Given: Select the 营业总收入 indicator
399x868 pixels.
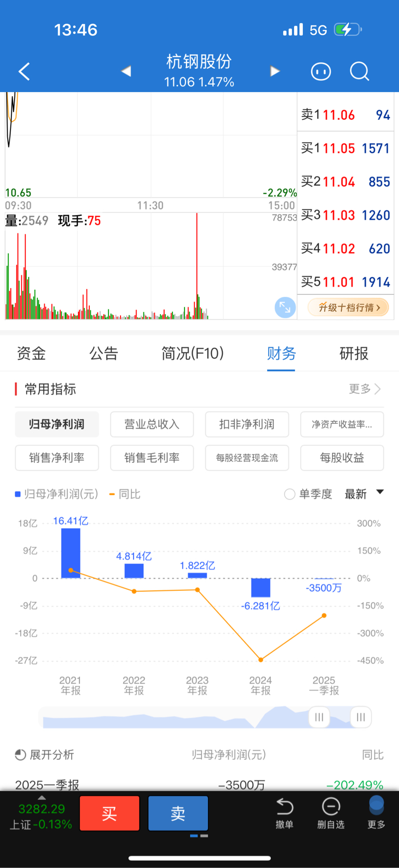Looking at the screenshot, I should point(152,424).
